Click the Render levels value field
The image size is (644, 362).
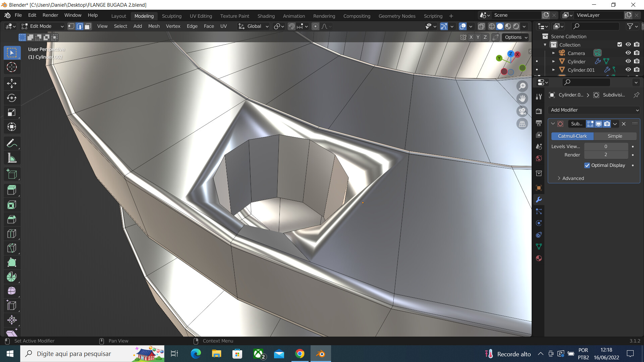point(606,155)
